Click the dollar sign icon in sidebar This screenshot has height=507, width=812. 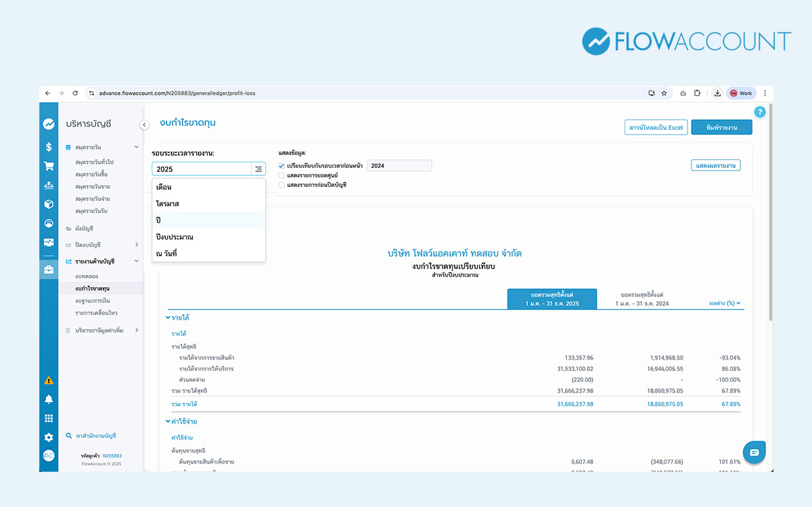tap(49, 146)
